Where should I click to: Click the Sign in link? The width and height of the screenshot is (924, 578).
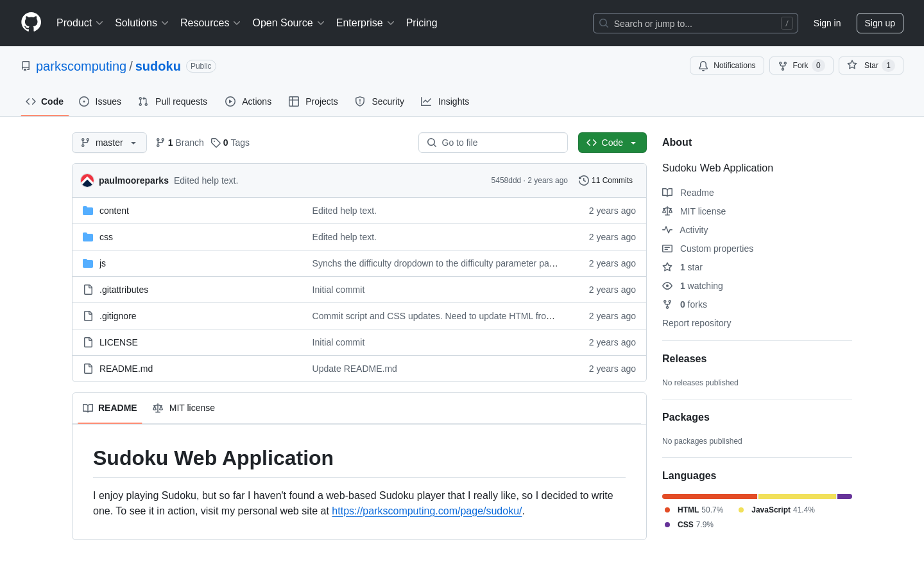[x=827, y=23]
